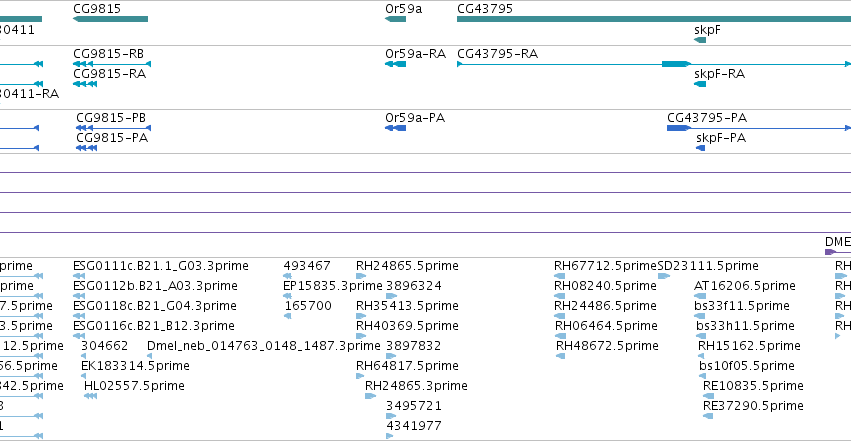Click the CG9815-PB protein feature line

(113, 128)
